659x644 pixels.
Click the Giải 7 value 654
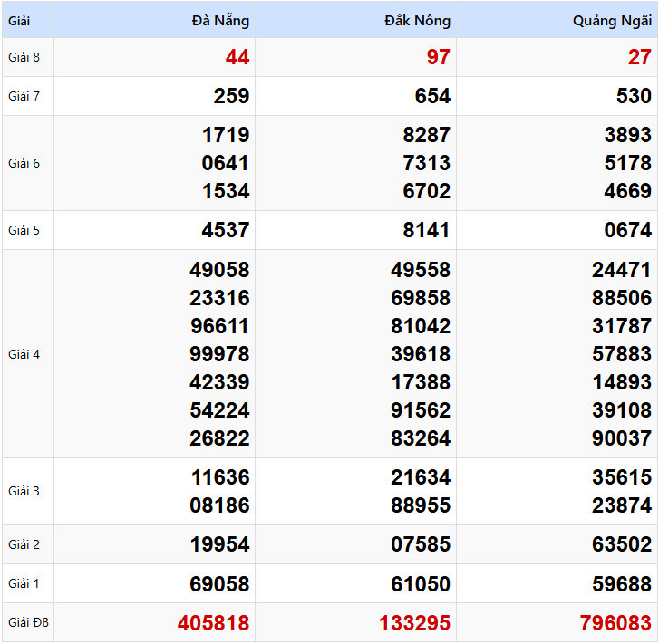(x=432, y=96)
